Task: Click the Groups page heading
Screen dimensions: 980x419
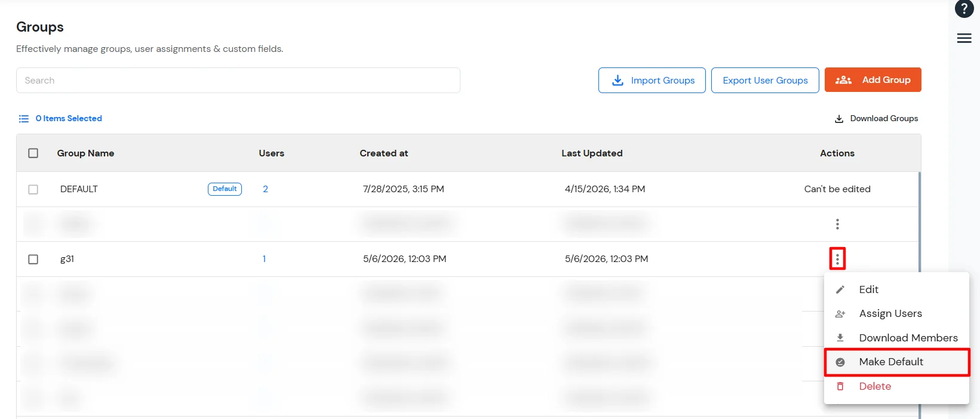Action: [40, 27]
